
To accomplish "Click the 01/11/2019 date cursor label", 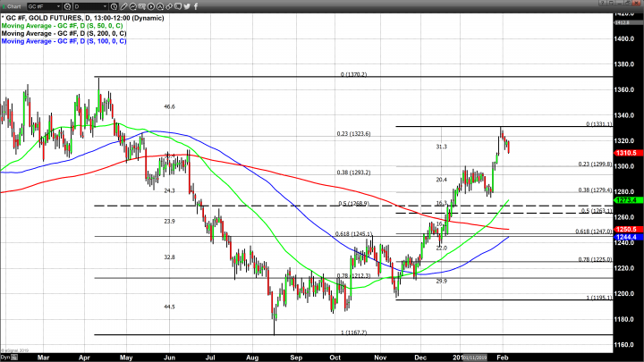I will tap(475, 358).
